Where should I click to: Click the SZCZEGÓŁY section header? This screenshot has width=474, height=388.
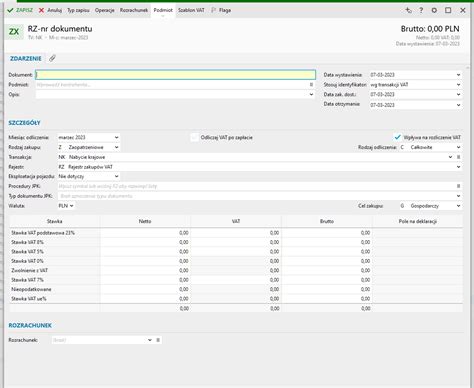tap(25, 123)
